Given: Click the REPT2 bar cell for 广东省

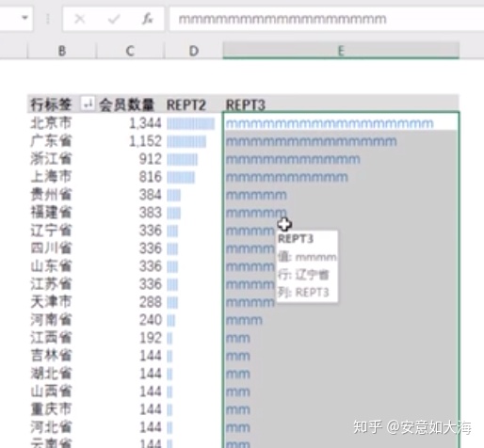Looking at the screenshot, I should [x=186, y=142].
